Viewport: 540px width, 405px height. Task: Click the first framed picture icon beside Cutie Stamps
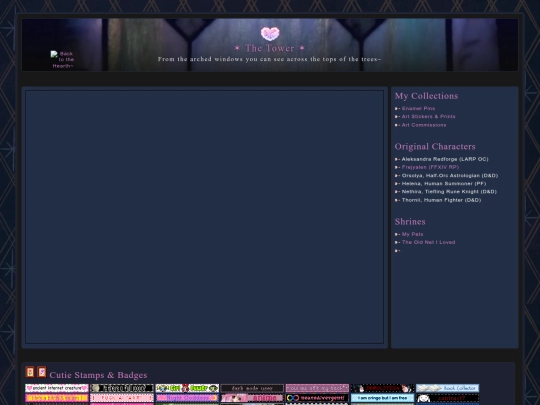(x=30, y=372)
